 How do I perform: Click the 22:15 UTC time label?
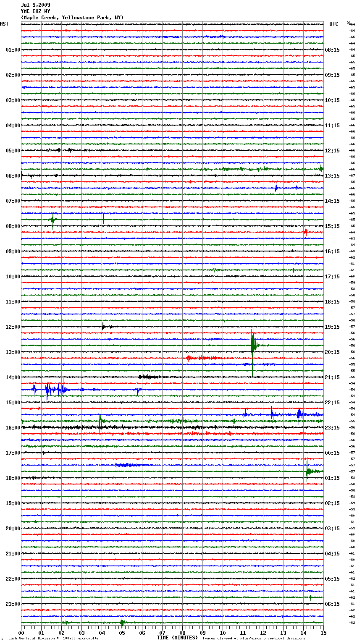(x=332, y=403)
